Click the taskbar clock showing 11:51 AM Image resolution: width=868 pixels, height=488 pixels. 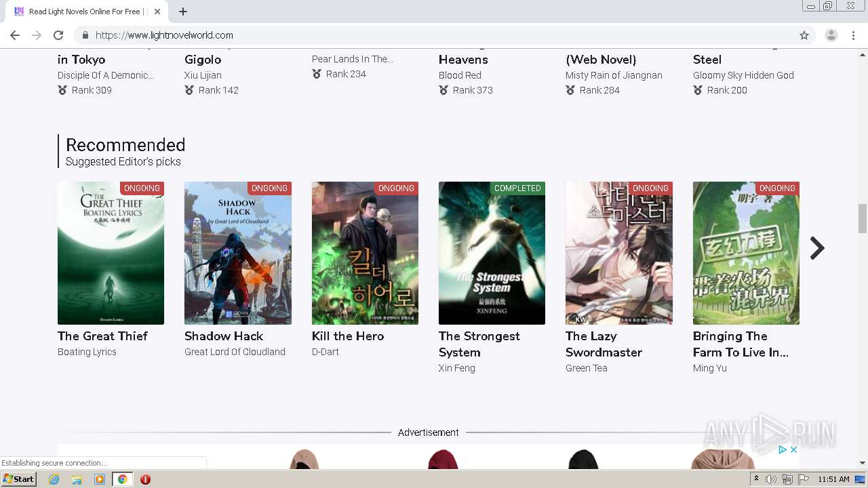click(833, 479)
